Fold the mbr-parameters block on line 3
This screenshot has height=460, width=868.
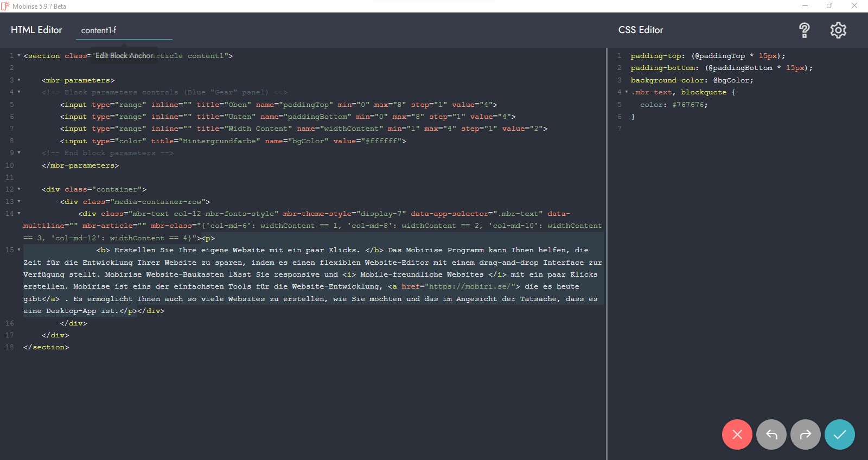19,80
